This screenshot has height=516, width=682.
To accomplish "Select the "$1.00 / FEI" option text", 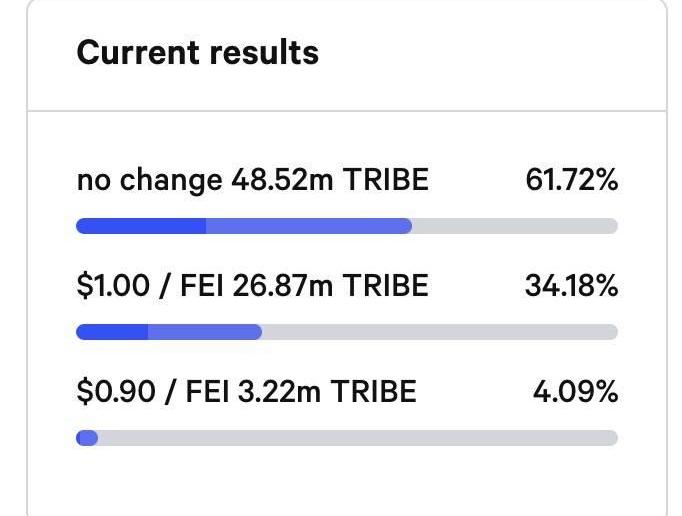I will 150,286.
